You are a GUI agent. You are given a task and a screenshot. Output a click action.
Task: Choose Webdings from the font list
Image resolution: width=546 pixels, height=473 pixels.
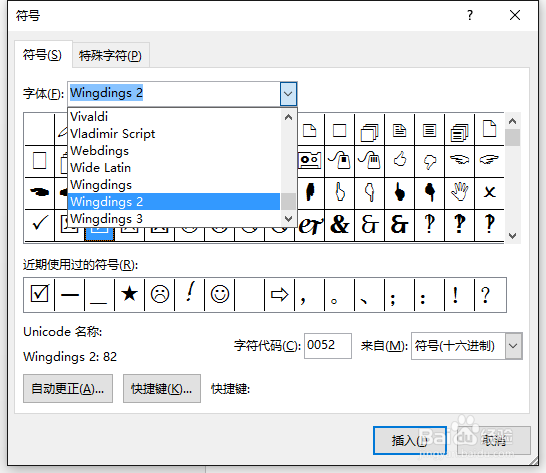pos(174,151)
